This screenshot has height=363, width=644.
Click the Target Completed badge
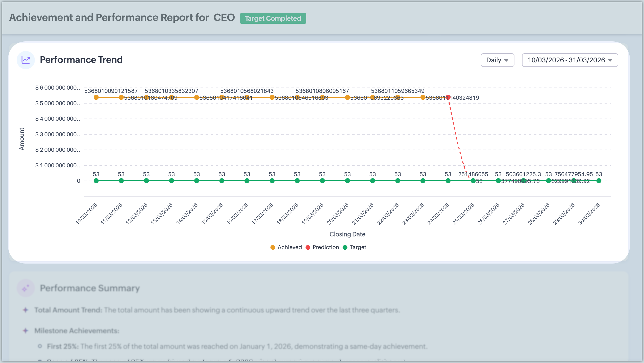pyautogui.click(x=273, y=18)
